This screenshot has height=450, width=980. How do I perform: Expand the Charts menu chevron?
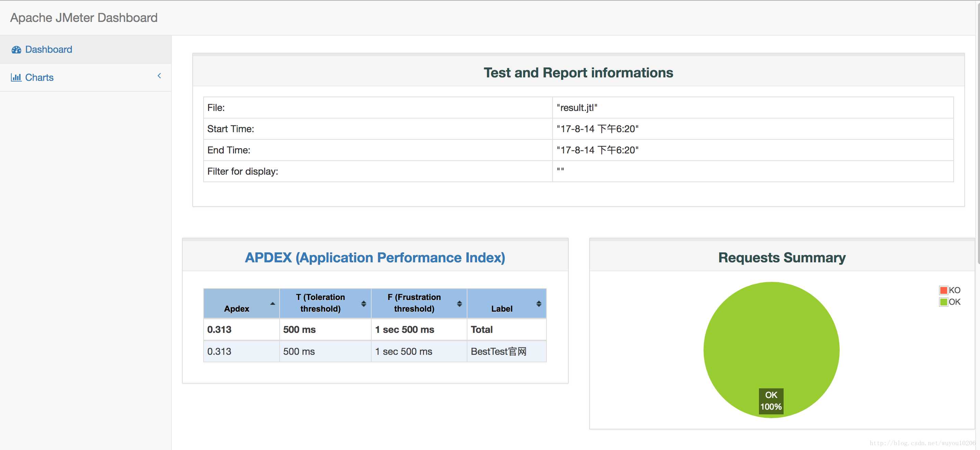159,76
